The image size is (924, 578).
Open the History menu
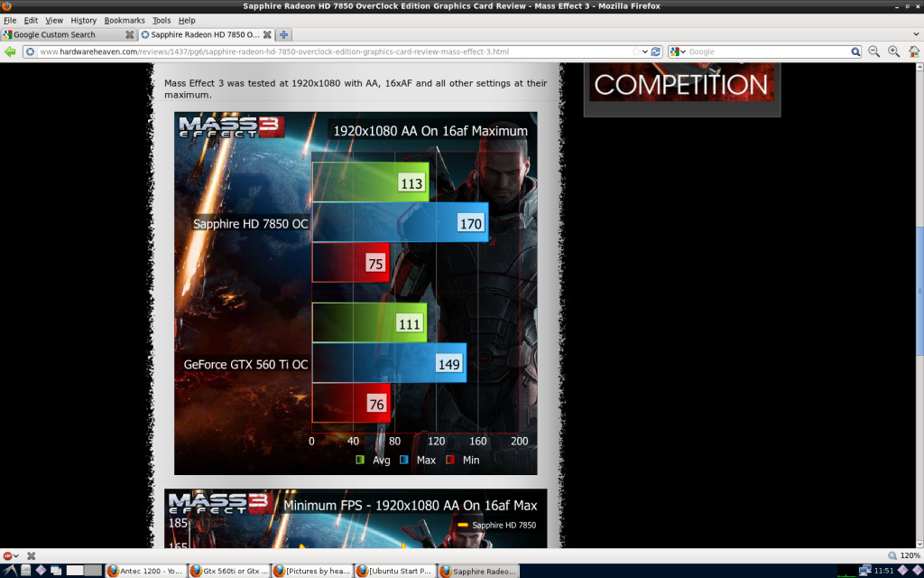click(x=84, y=20)
